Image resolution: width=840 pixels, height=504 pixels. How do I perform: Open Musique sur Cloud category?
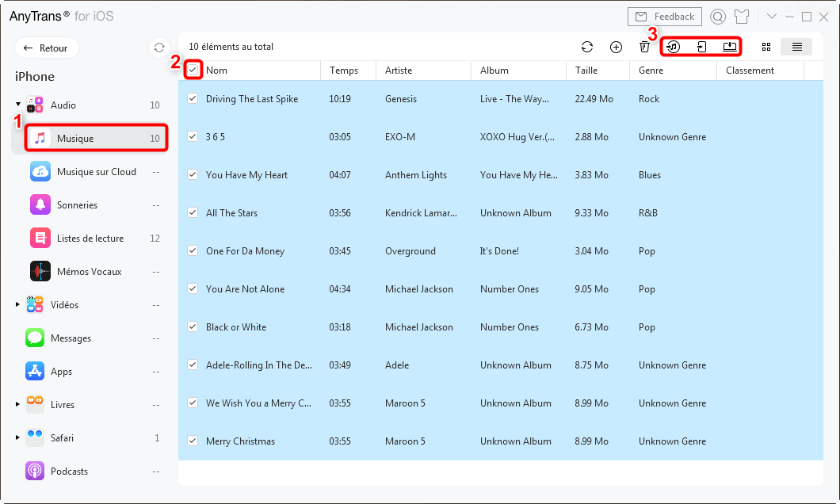point(95,172)
